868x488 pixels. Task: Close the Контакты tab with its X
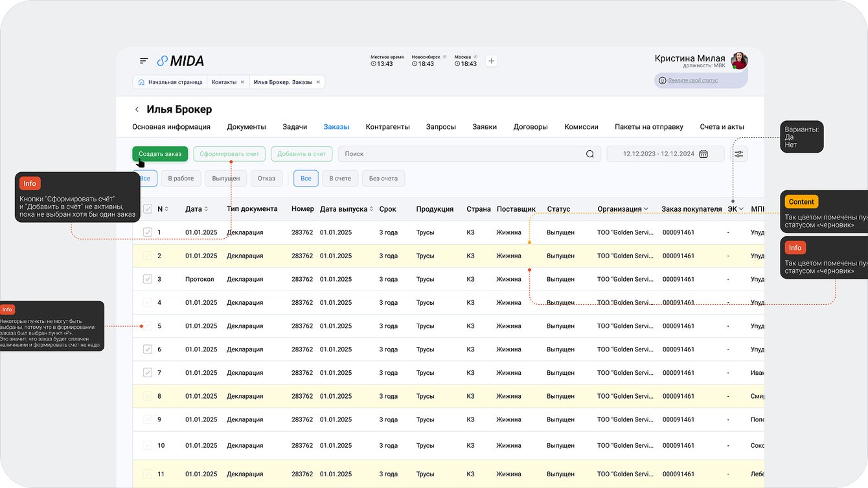242,82
